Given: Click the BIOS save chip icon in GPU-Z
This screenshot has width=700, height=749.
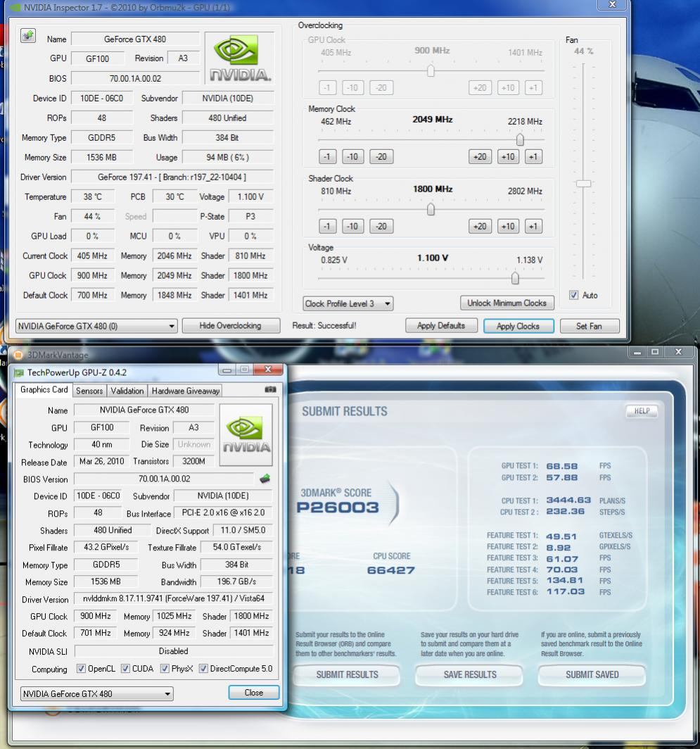Looking at the screenshot, I should pyautogui.click(x=265, y=478).
